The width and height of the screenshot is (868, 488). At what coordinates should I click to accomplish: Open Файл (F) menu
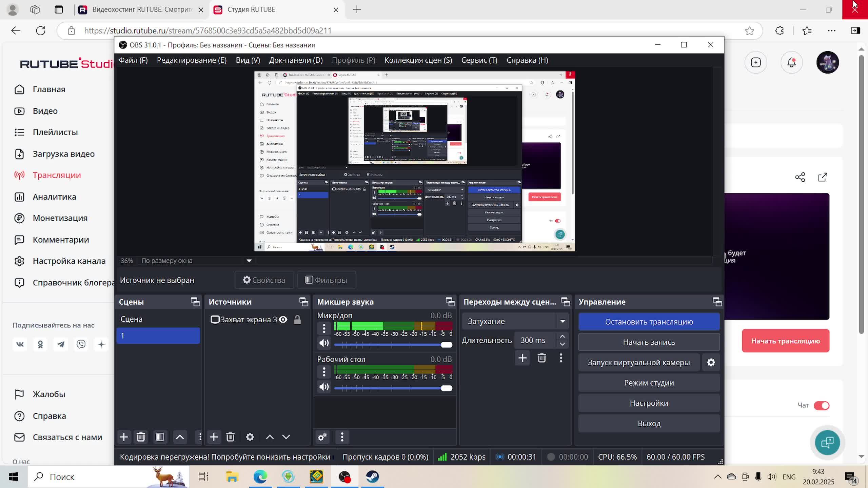pyautogui.click(x=133, y=60)
